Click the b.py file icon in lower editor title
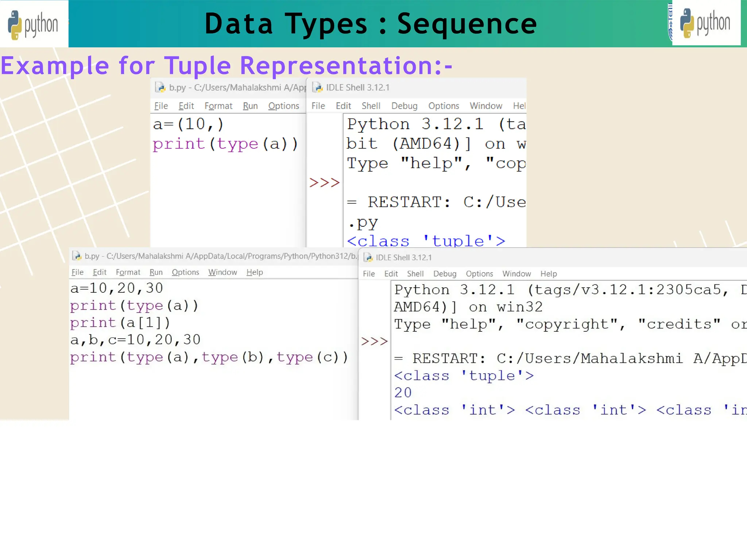This screenshot has height=560, width=747. 77,256
